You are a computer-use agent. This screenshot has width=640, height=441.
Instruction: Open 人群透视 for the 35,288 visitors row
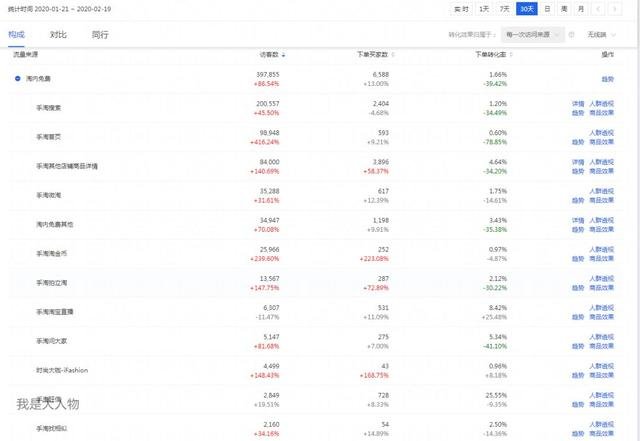click(601, 191)
